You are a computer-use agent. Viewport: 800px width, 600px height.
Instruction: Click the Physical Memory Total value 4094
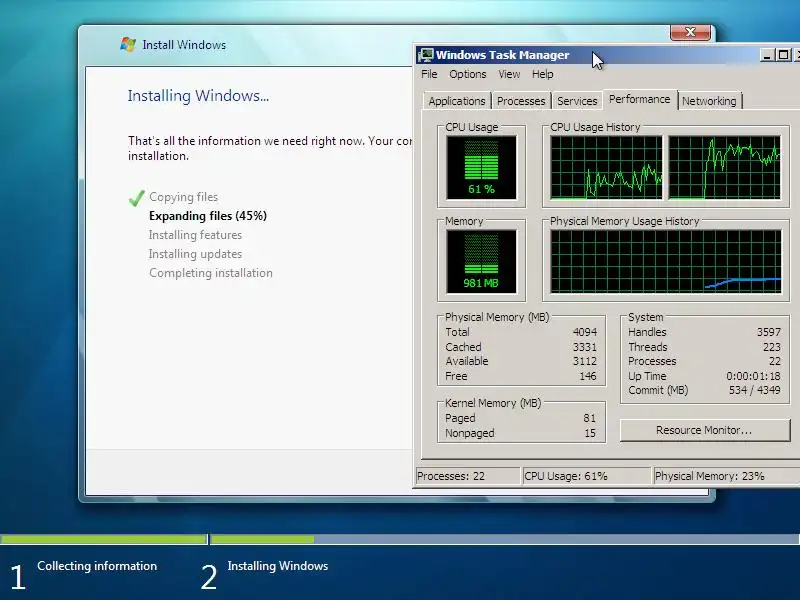[x=585, y=332]
